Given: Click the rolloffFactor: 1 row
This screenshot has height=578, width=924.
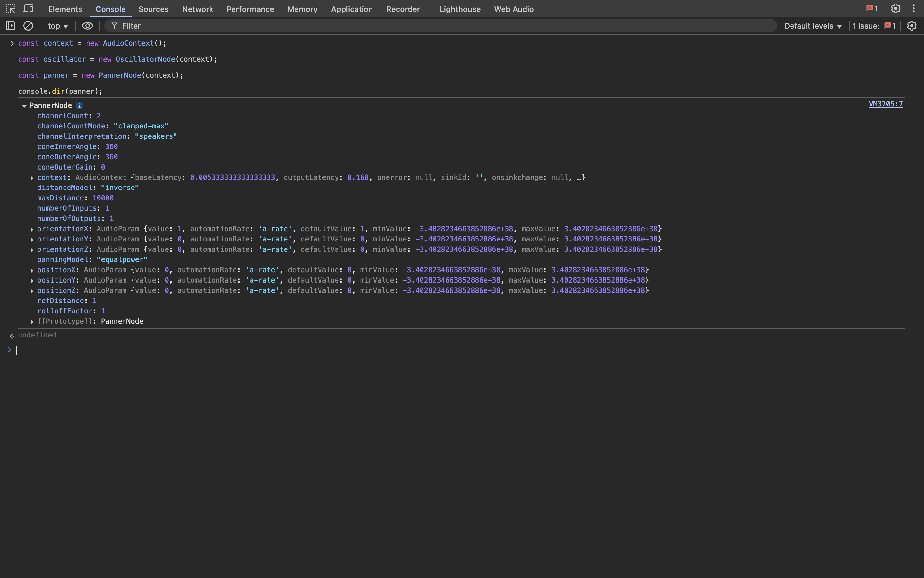Looking at the screenshot, I should tap(71, 311).
